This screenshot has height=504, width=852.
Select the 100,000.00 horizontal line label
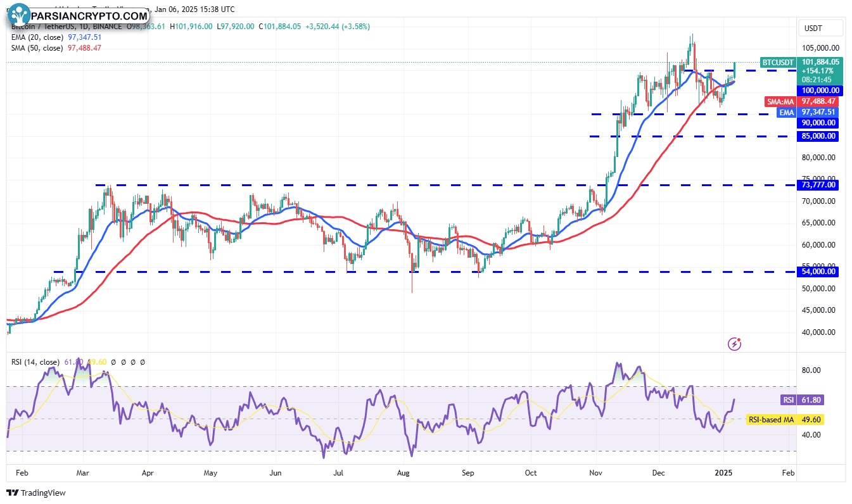(820, 91)
